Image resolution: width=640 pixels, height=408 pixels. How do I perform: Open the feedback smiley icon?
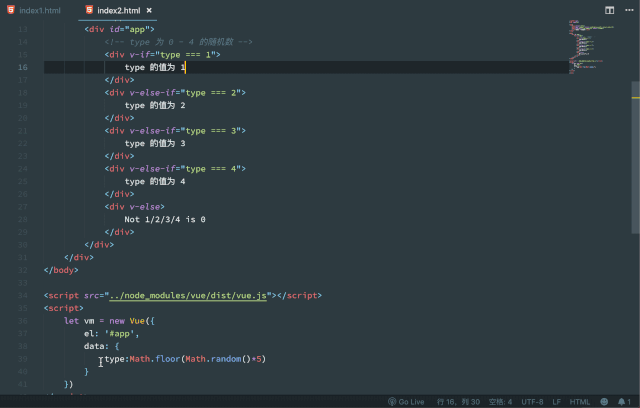[604, 402]
